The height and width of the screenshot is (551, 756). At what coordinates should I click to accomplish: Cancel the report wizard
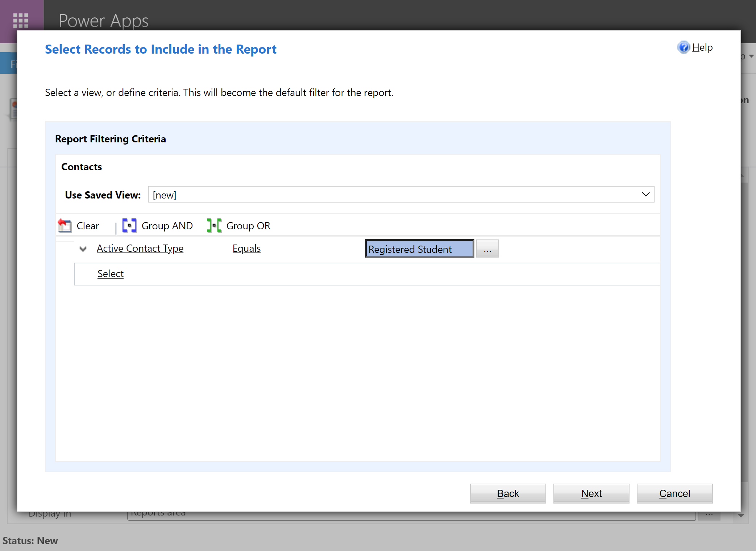(674, 493)
